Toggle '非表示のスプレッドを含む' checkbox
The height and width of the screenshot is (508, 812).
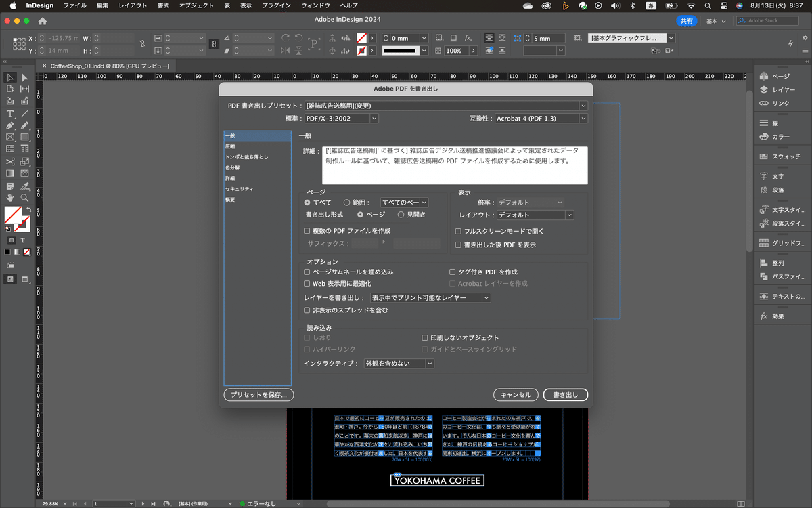tap(307, 310)
